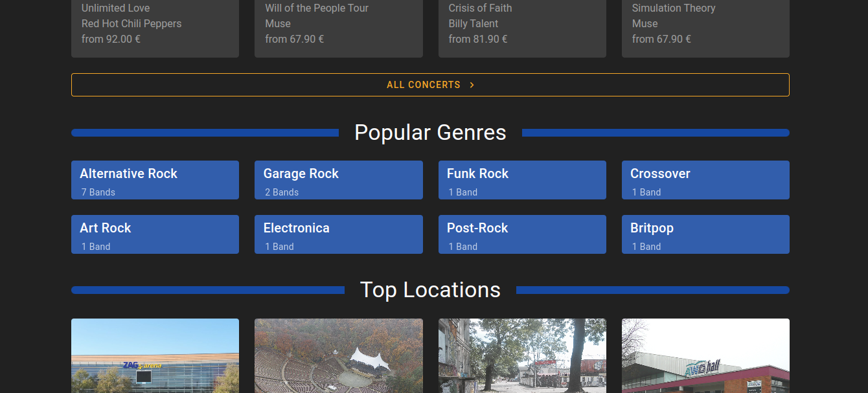Select the AWD hall location photo

pyautogui.click(x=705, y=356)
